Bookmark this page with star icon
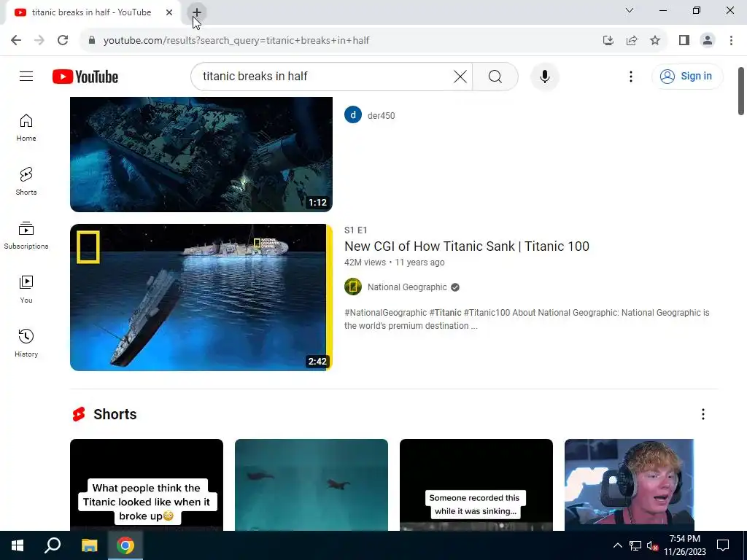Screen dimensions: 747x560 655,40
